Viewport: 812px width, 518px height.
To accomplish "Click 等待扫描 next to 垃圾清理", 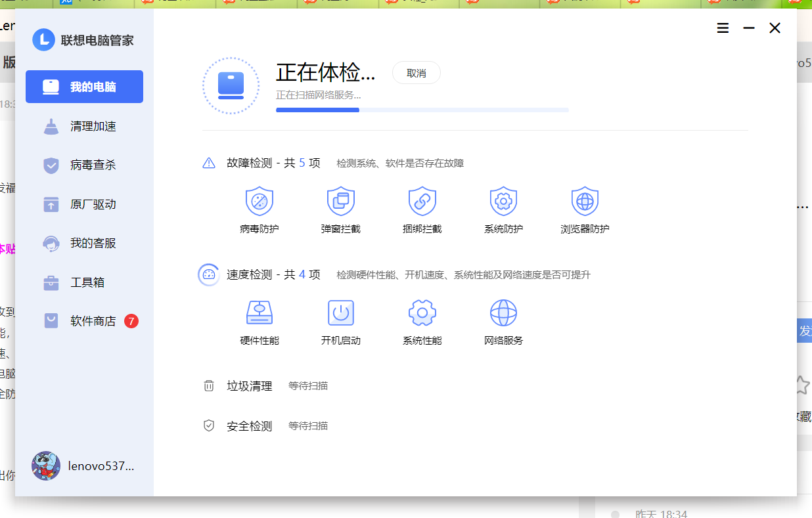I will [x=308, y=386].
